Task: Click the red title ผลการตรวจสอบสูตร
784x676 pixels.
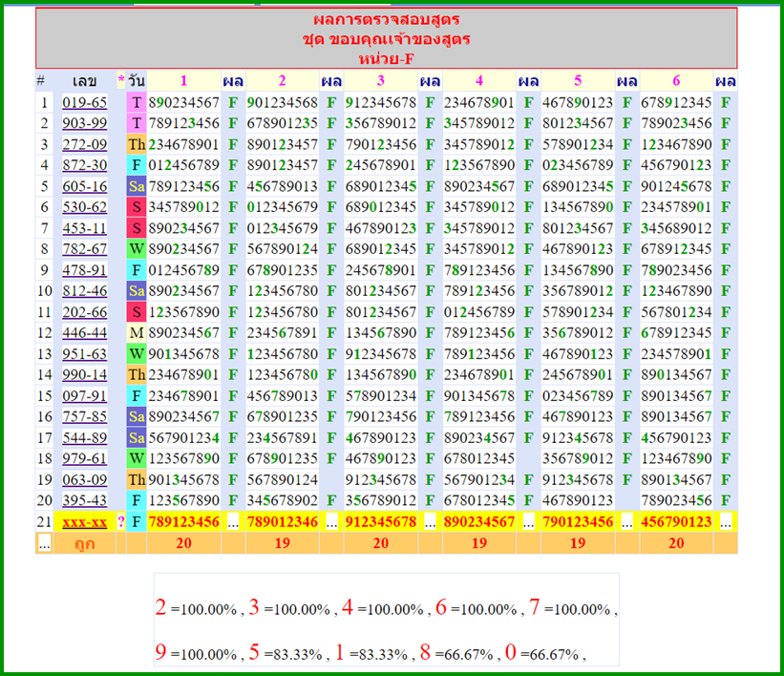Action: 386,20
